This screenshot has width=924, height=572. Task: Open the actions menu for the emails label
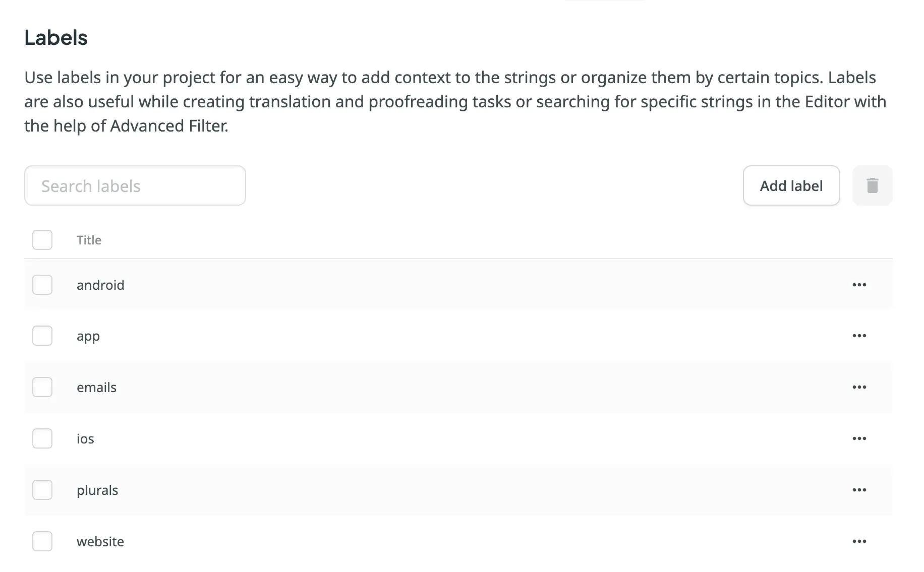(x=859, y=387)
